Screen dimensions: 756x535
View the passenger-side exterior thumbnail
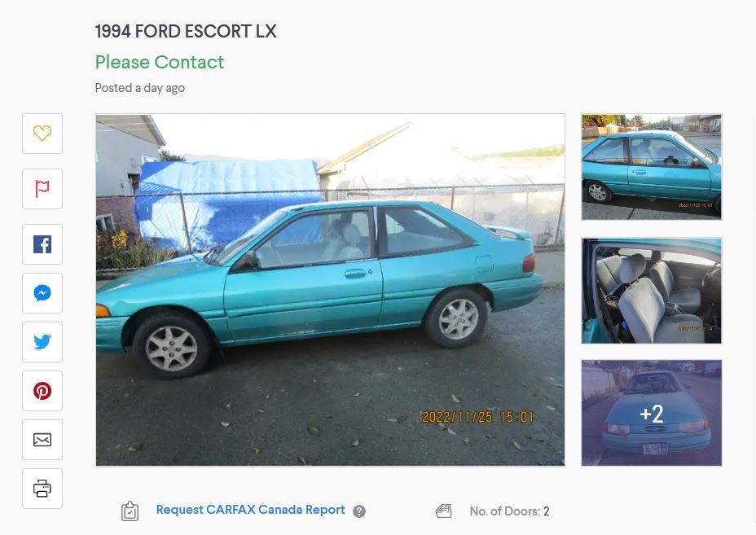click(652, 167)
